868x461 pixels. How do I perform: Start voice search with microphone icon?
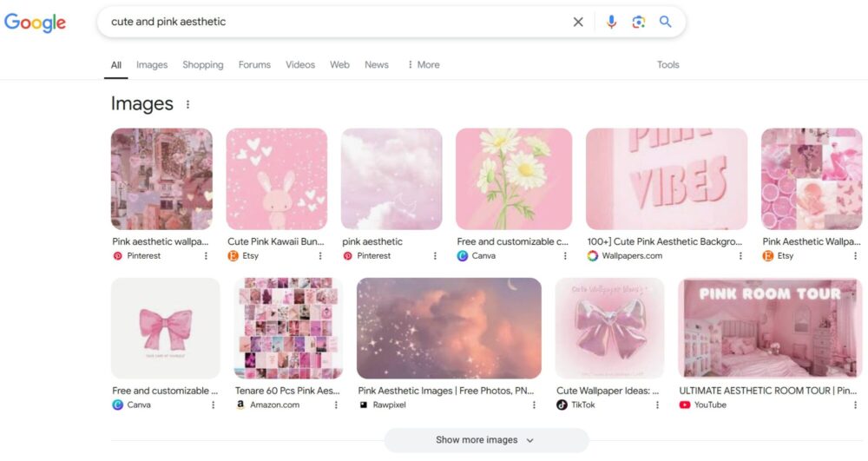(x=611, y=23)
